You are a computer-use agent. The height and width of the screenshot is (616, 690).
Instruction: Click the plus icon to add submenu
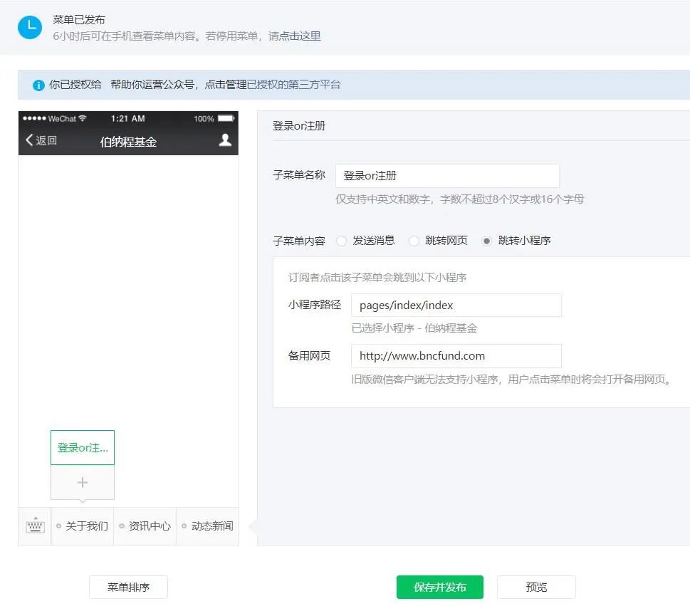tap(83, 483)
